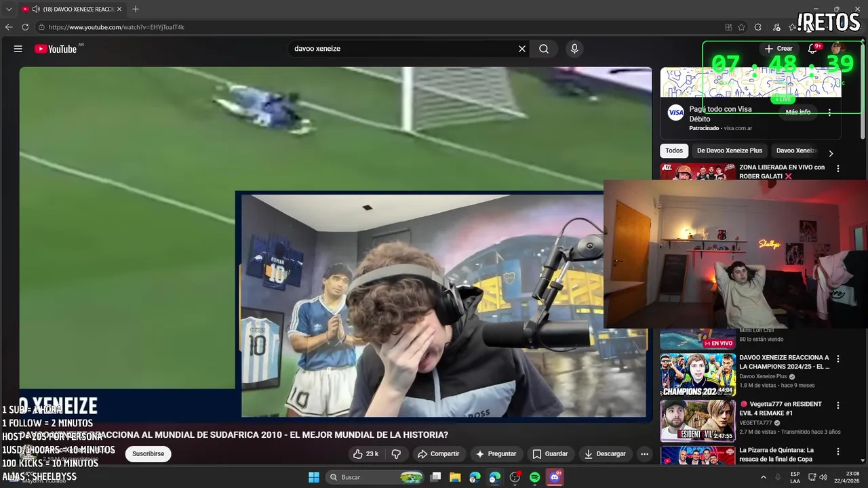The image size is (868, 488).
Task: Open more actions menu beside Descargar
Action: [645, 454]
